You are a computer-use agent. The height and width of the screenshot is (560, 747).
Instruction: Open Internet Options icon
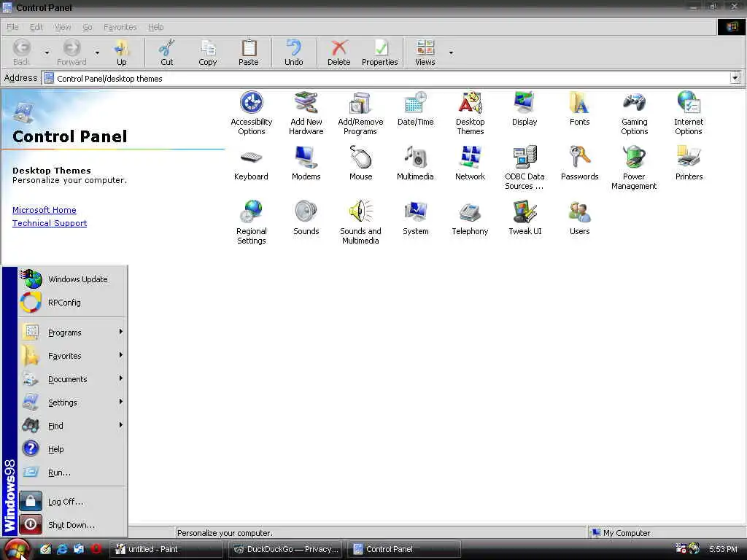[x=689, y=113]
